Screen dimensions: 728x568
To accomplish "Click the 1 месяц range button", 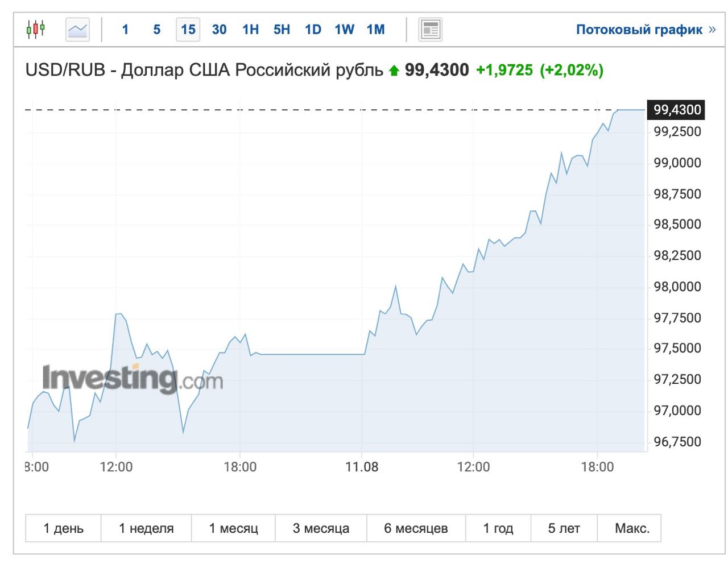I will (x=233, y=528).
